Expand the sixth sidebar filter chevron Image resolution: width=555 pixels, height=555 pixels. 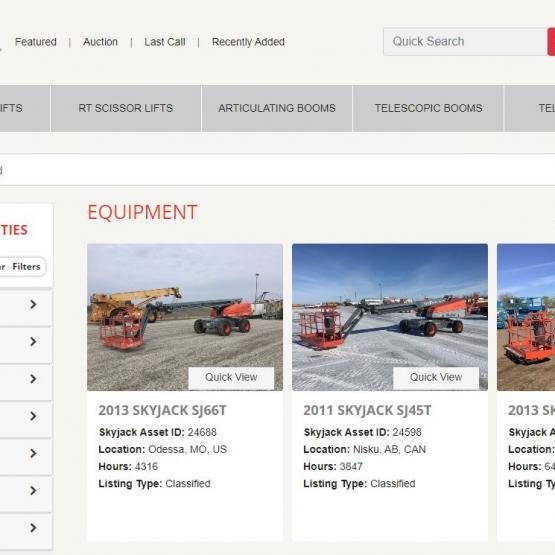click(33, 491)
